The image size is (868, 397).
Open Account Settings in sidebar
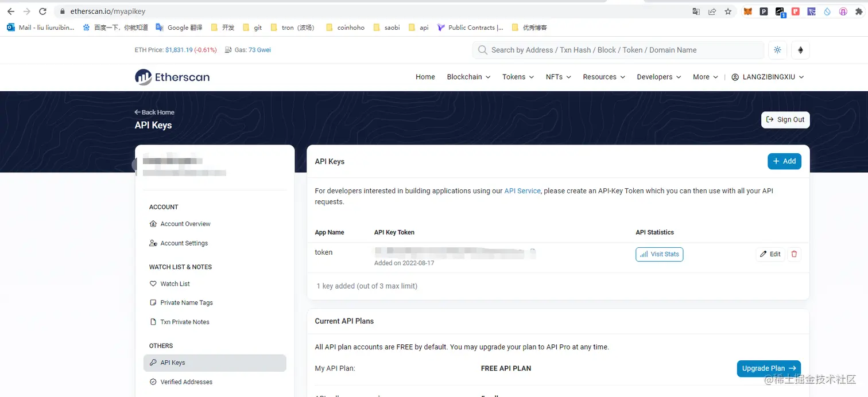click(x=179, y=243)
